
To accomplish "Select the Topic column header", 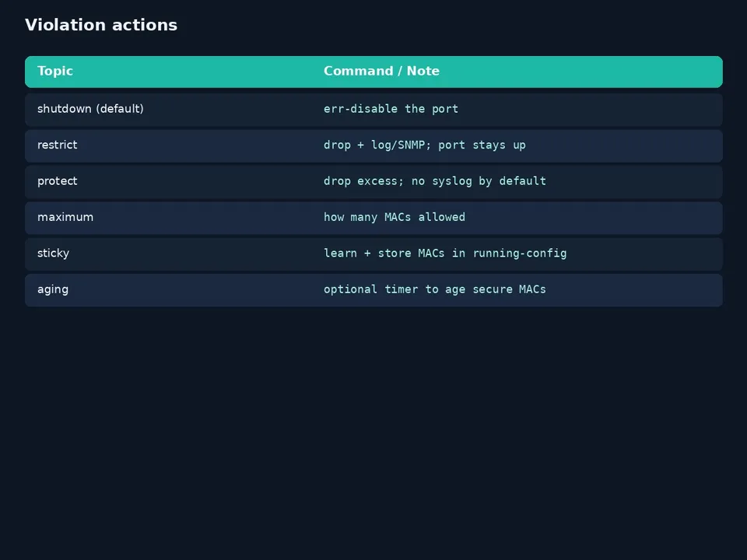I will pyautogui.click(x=55, y=71).
